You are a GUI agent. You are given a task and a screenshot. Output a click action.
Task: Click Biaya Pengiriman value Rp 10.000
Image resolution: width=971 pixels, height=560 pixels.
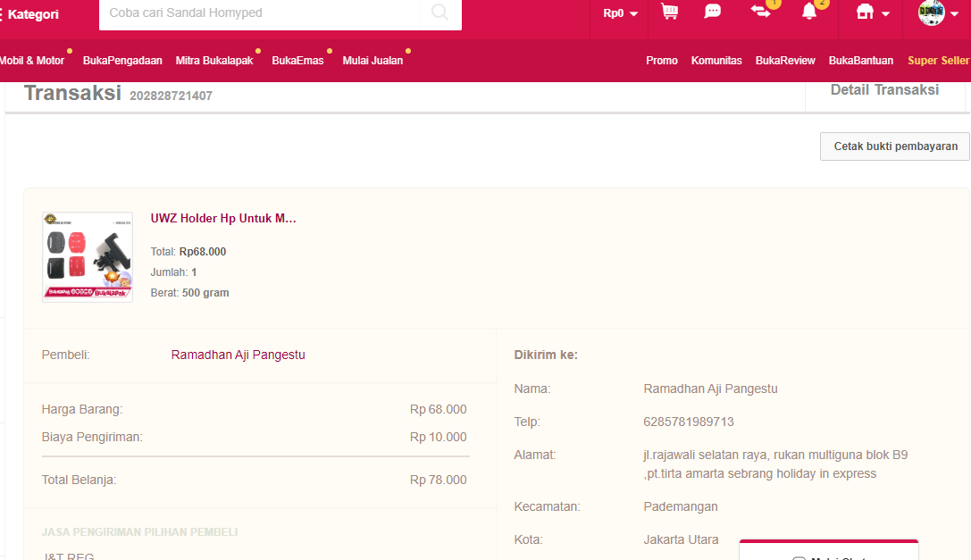439,438
